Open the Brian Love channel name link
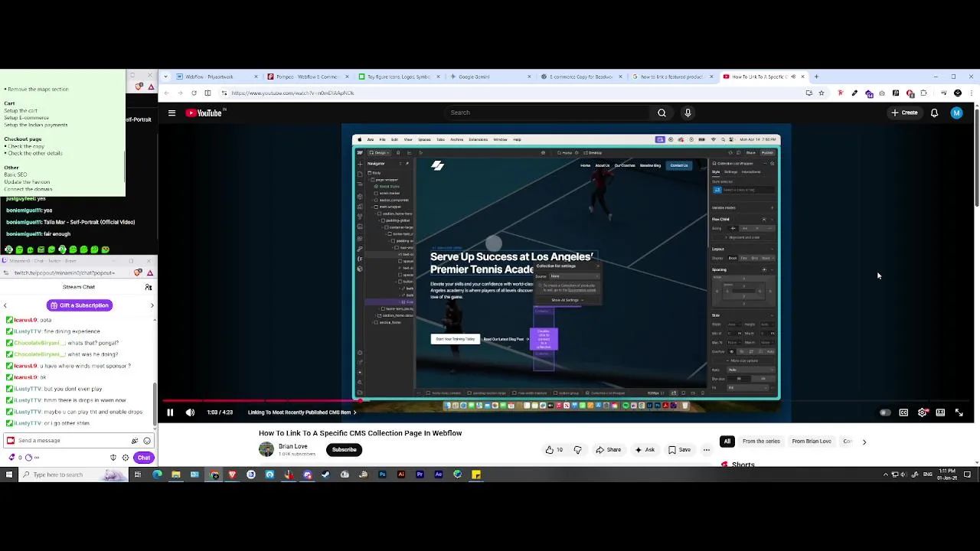 [x=293, y=446]
